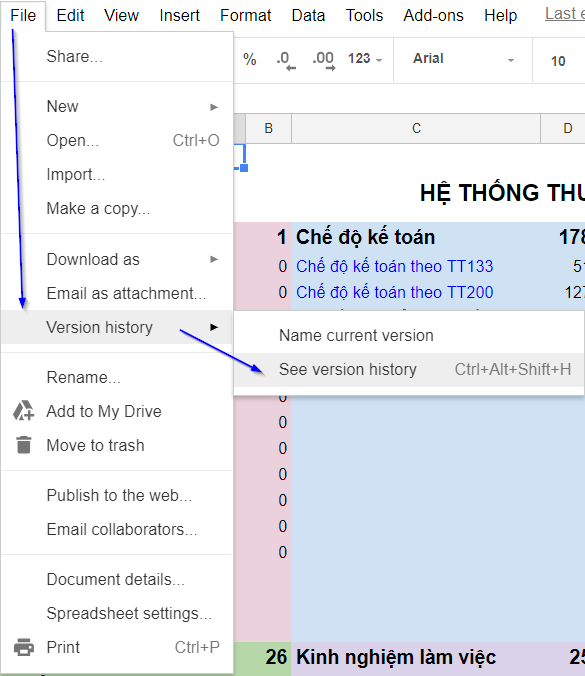Open Chế độ kế toán theo TT200 link
The image size is (585, 676).
394,292
